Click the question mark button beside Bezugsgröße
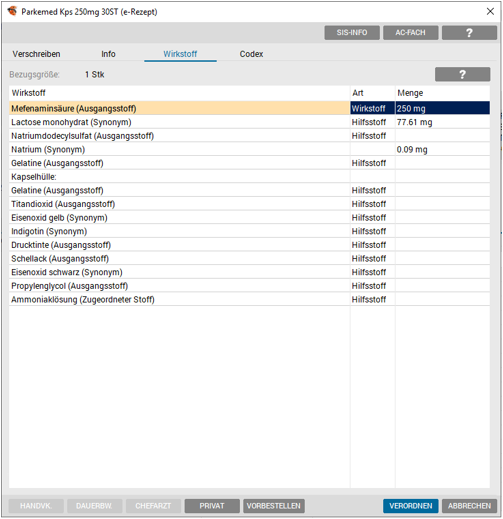The image size is (503, 519). point(462,74)
